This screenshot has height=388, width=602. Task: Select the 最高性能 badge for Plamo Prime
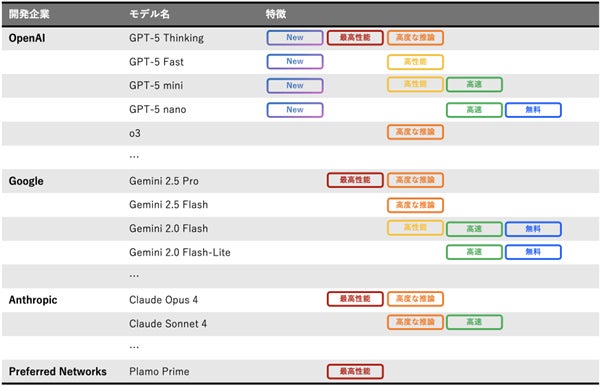[x=355, y=371]
